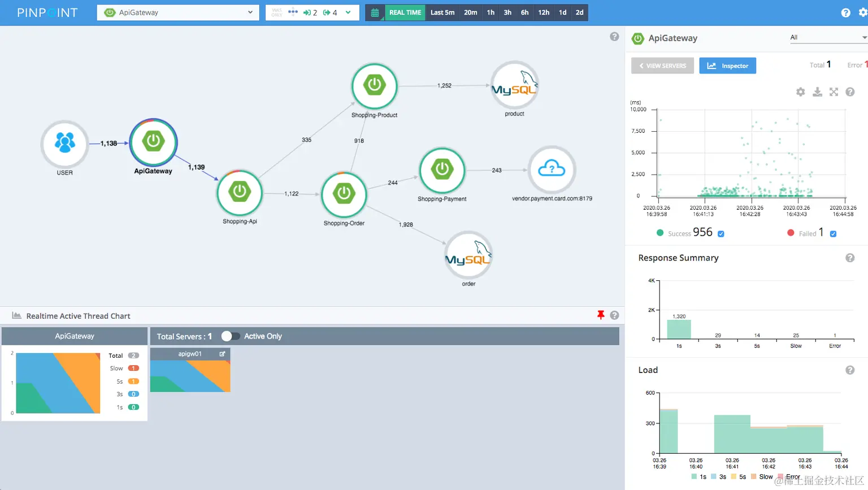Toggle the Failed checkbox
The width and height of the screenshot is (868, 490).
[833, 233]
